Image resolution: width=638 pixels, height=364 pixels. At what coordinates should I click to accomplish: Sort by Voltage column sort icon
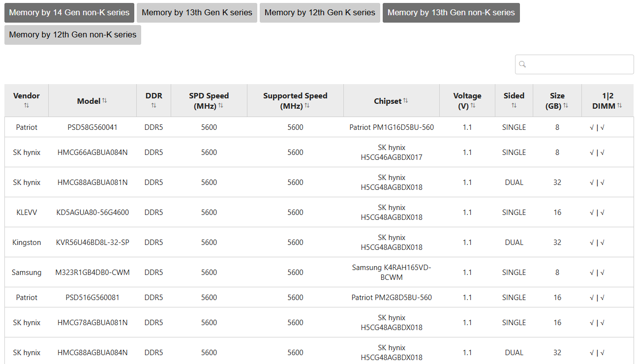(473, 105)
